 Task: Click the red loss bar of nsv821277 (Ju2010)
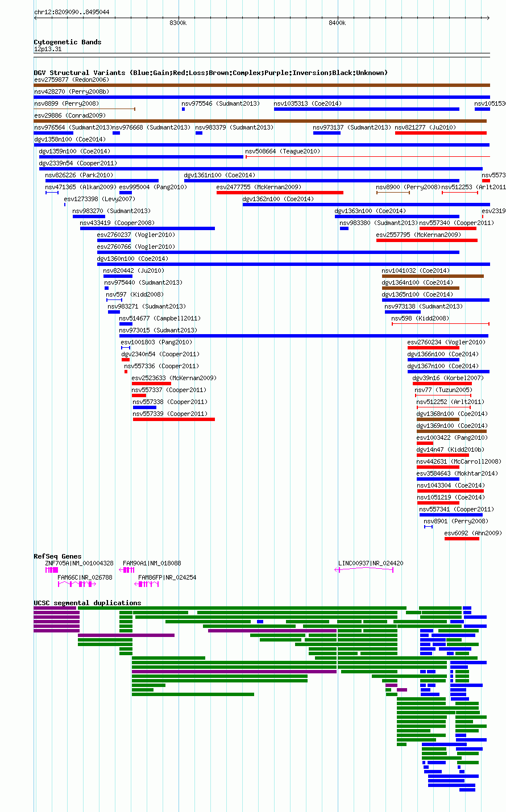(441, 133)
